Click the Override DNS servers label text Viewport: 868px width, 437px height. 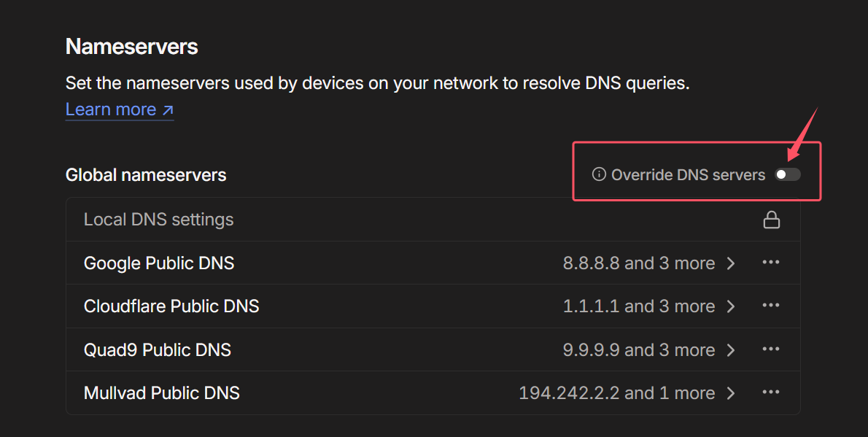click(688, 175)
